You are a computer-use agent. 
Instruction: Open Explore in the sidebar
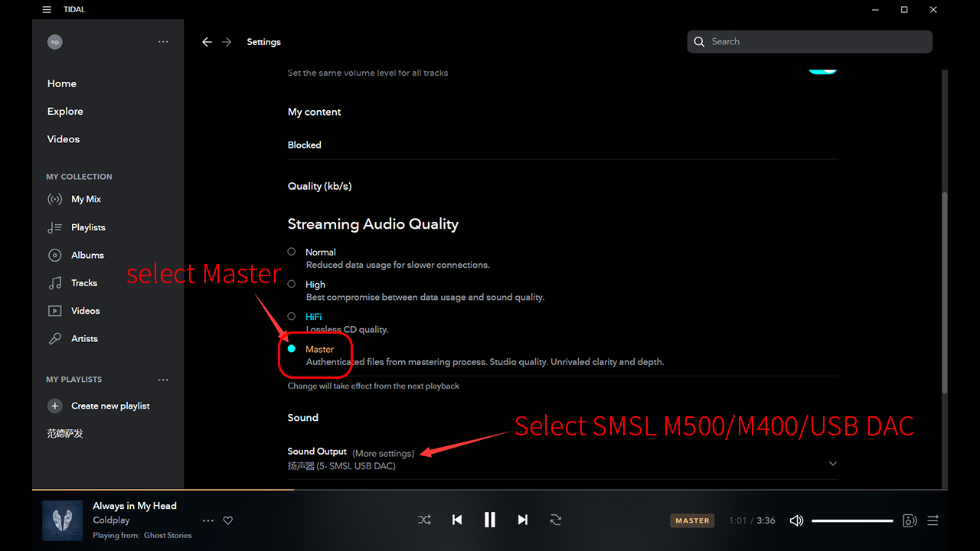pyautogui.click(x=65, y=111)
